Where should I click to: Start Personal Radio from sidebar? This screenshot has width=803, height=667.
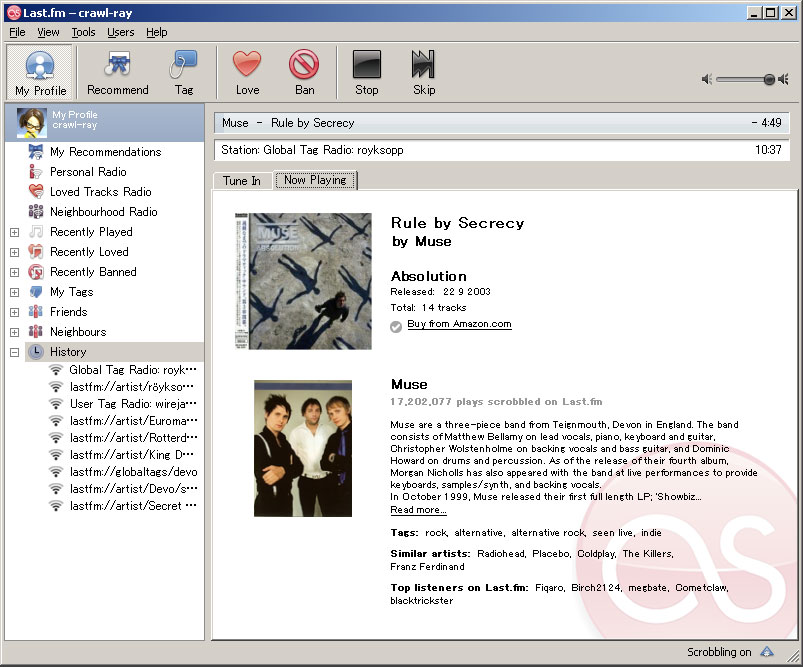(x=88, y=172)
